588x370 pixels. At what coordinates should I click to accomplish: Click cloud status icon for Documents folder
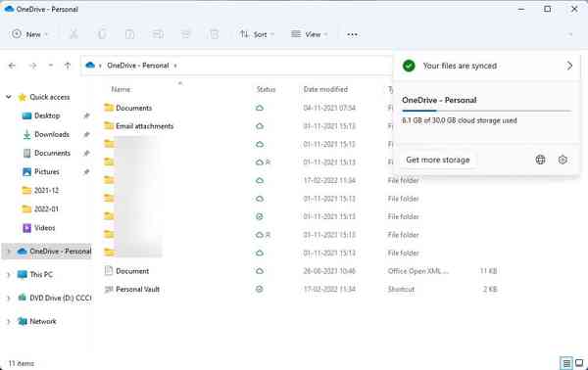point(260,108)
